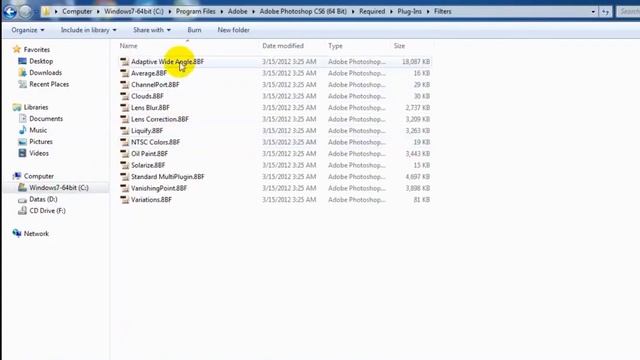Screen dimensions: 640x360
Task: Open the Include in library dropdown
Action: [x=89, y=30]
